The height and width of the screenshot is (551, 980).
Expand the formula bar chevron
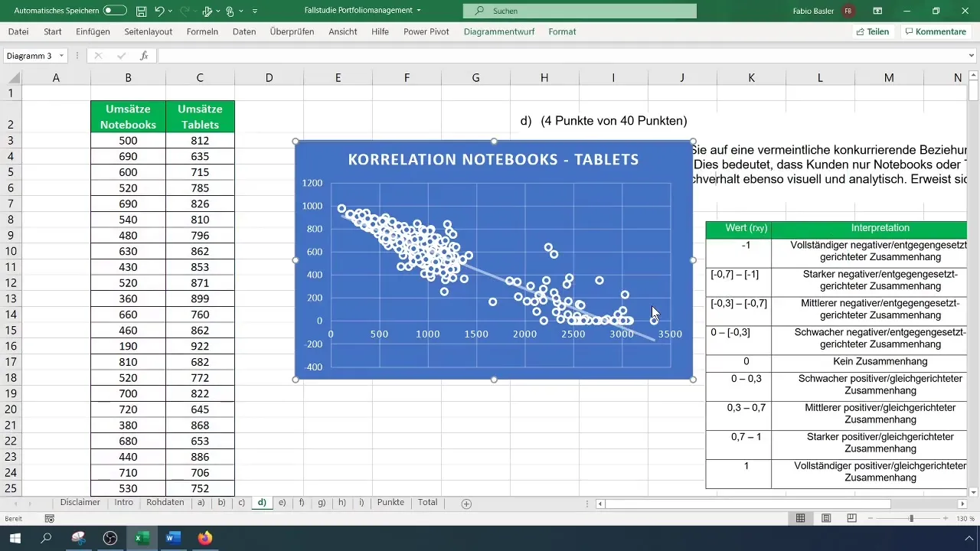tap(972, 56)
